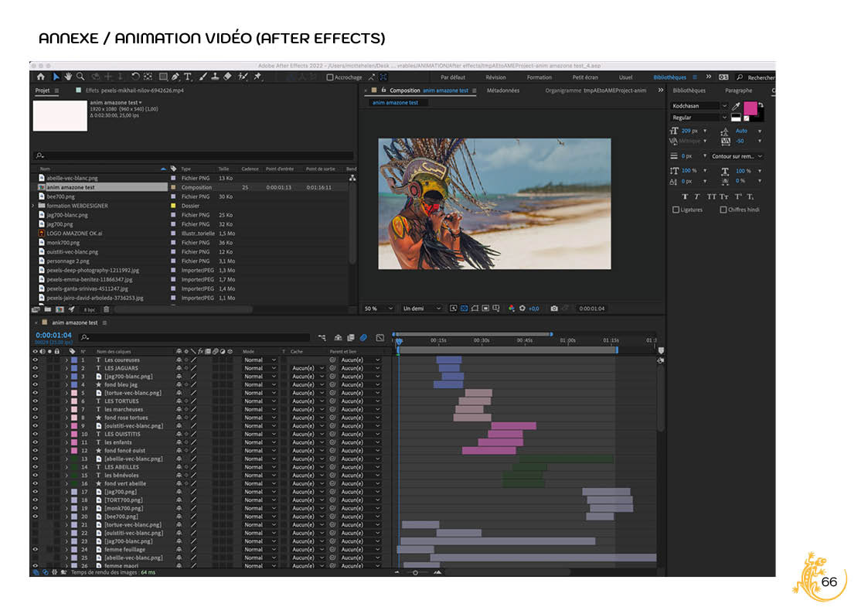This screenshot has width=868, height=614.
Task: Click the Faux Bold T button
Action: tap(686, 196)
